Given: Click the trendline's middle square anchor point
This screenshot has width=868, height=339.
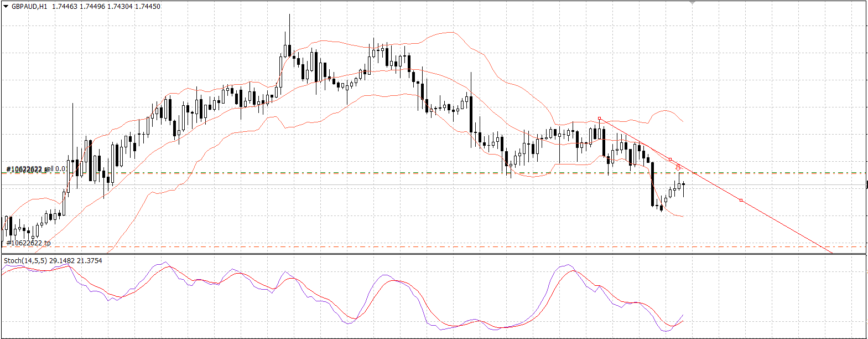Looking at the screenshot, I should coord(671,160).
